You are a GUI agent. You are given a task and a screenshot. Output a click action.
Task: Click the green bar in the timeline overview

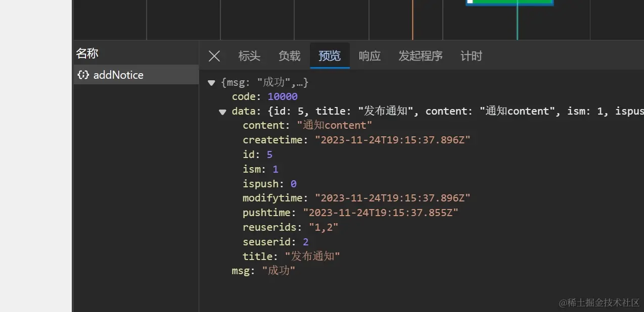510,3
